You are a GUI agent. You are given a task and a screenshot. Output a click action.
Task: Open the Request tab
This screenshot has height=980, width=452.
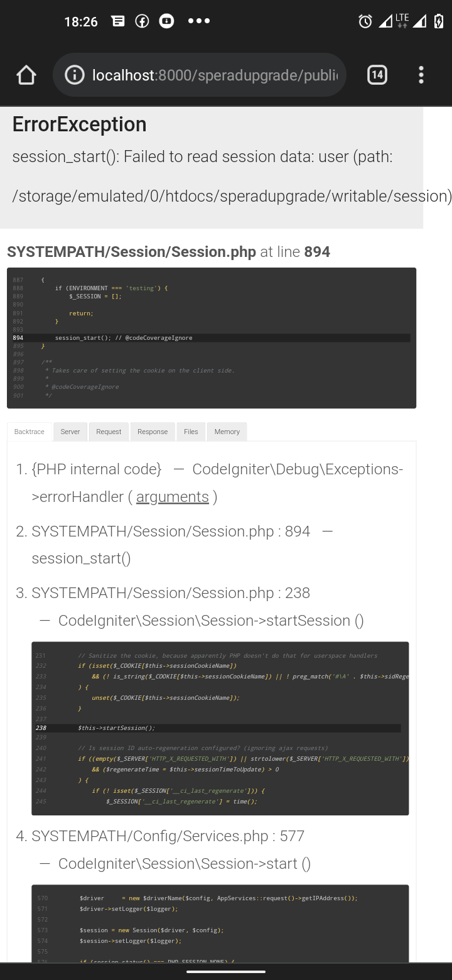109,432
